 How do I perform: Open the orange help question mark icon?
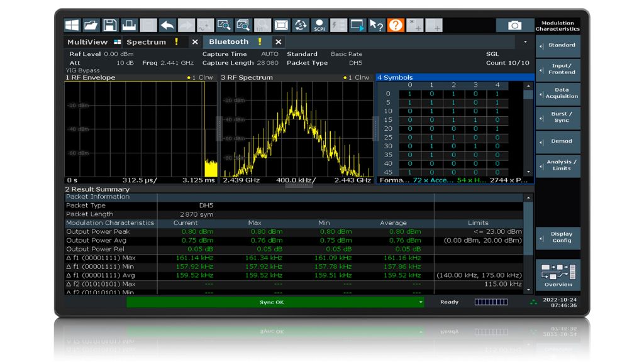[396, 25]
